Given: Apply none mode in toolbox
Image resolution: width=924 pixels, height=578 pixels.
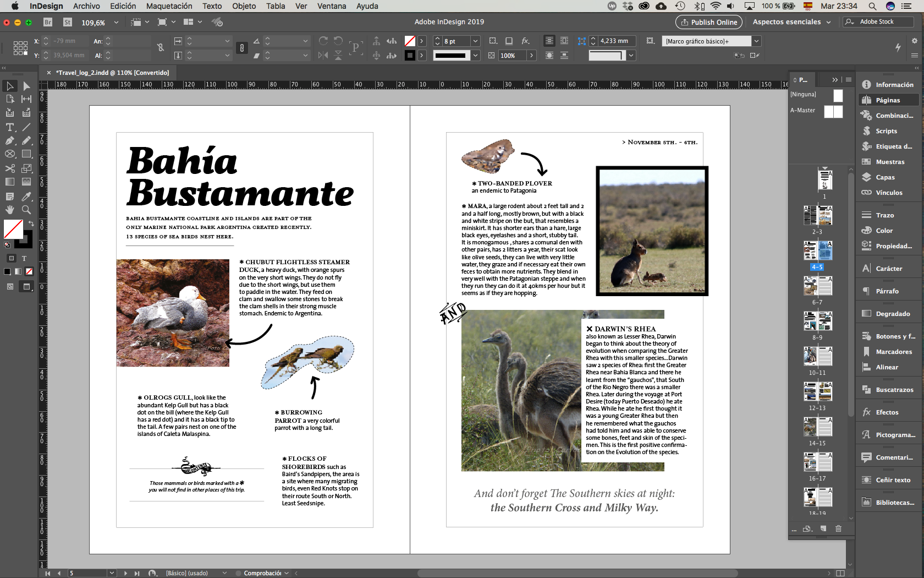Looking at the screenshot, I should coord(29,271).
